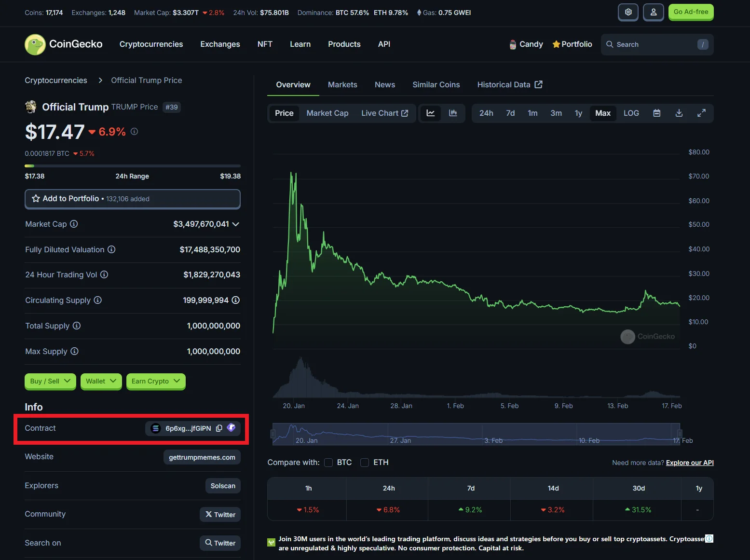Open the Similar Coins tab
The width and height of the screenshot is (750, 560).
(436, 84)
